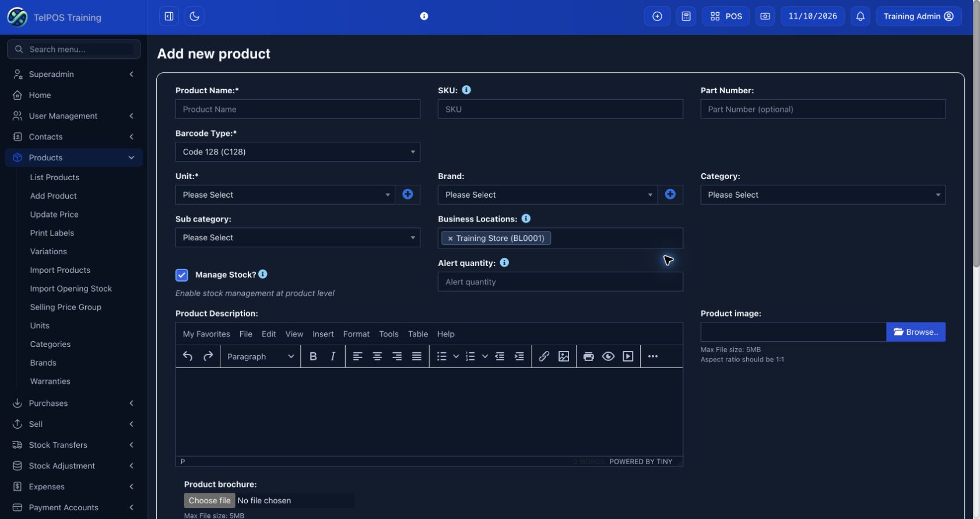Justify text in editor

417,356
